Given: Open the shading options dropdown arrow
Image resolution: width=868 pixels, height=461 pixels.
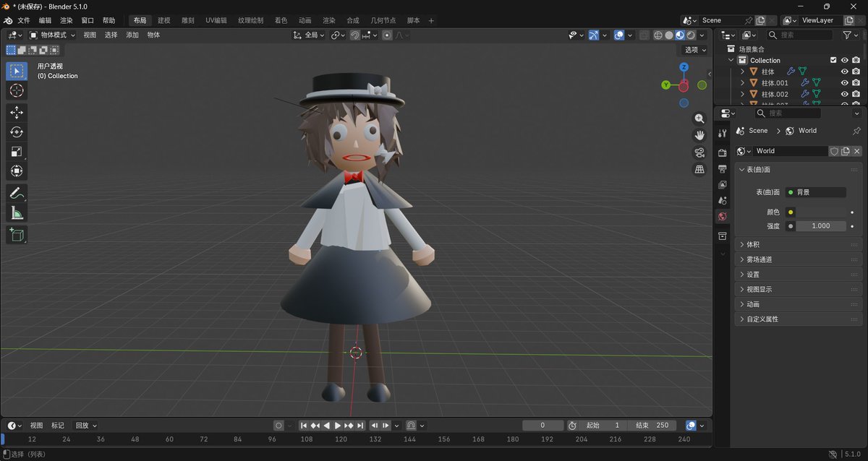Looking at the screenshot, I should [702, 35].
